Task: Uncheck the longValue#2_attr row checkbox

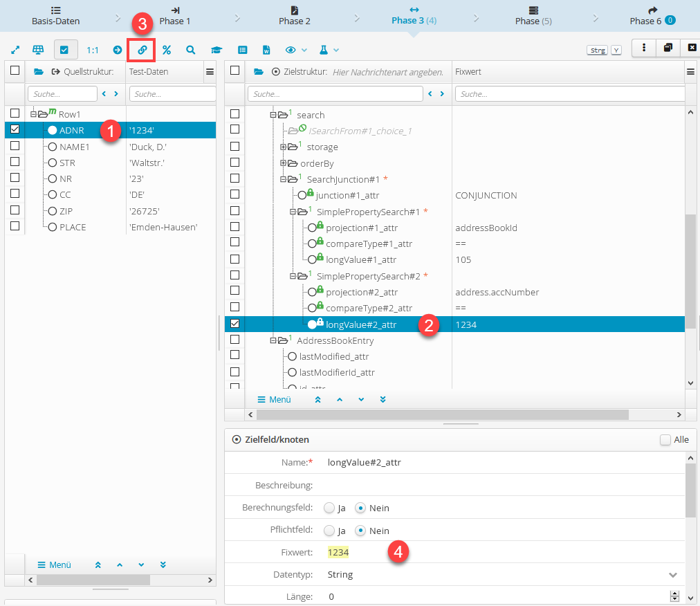Action: [234, 323]
